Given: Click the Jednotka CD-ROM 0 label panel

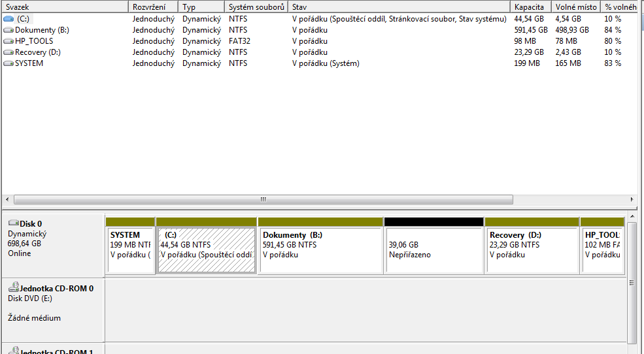Looking at the screenshot, I should [x=54, y=310].
